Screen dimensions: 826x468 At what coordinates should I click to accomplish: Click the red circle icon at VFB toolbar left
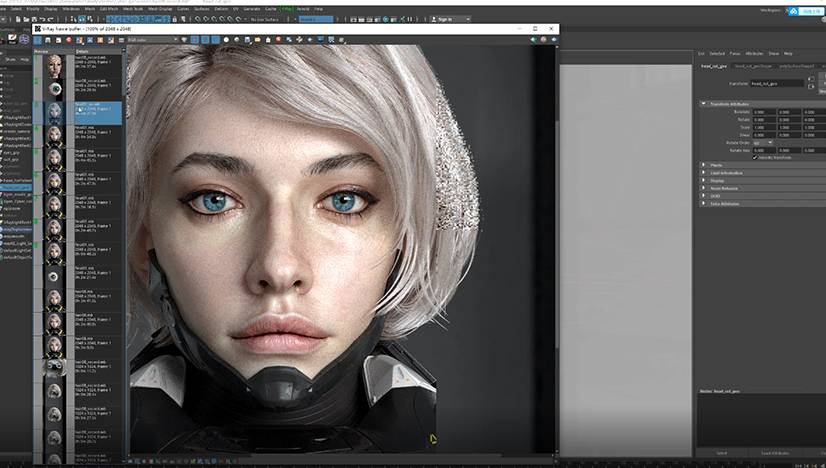69,40
